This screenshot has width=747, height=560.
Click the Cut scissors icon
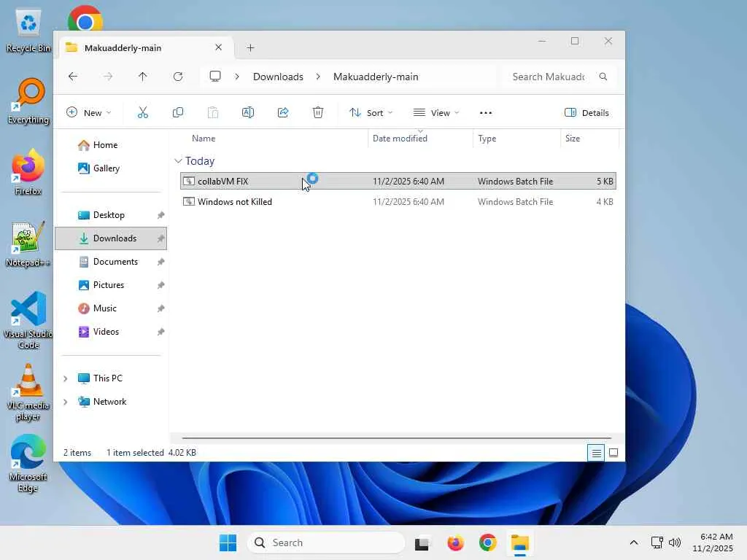(143, 112)
